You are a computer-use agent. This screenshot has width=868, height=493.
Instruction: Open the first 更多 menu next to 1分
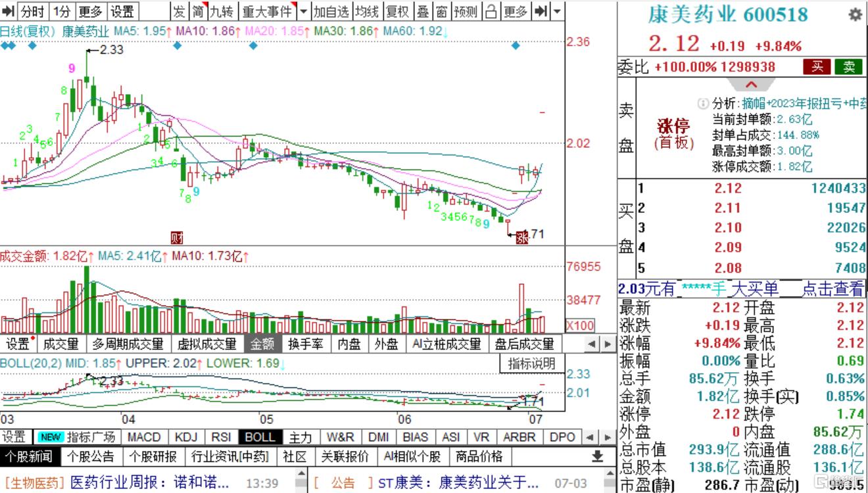90,11
